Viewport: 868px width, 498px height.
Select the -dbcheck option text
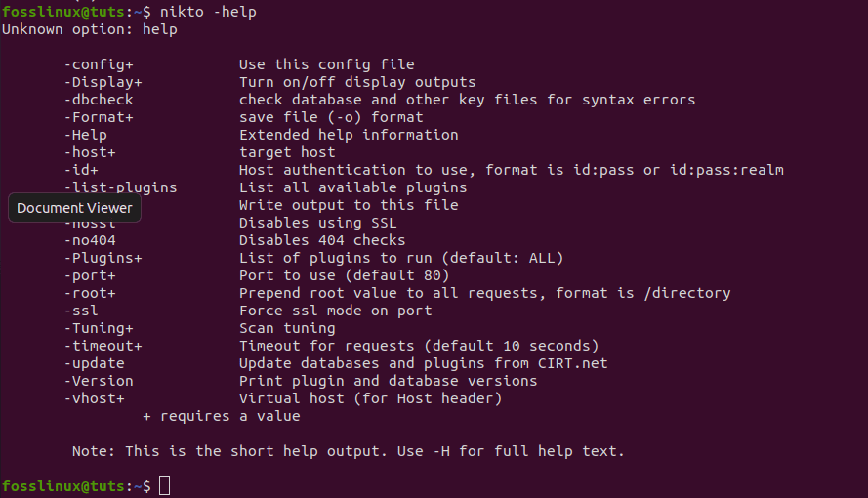(99, 100)
